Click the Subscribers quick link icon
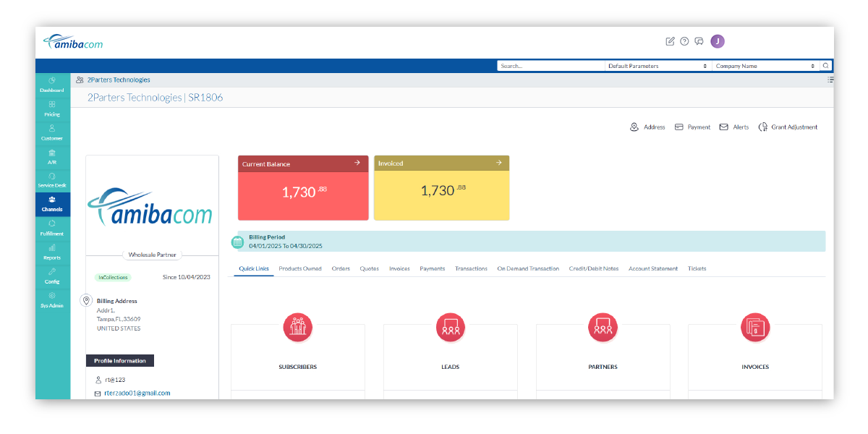 [298, 328]
